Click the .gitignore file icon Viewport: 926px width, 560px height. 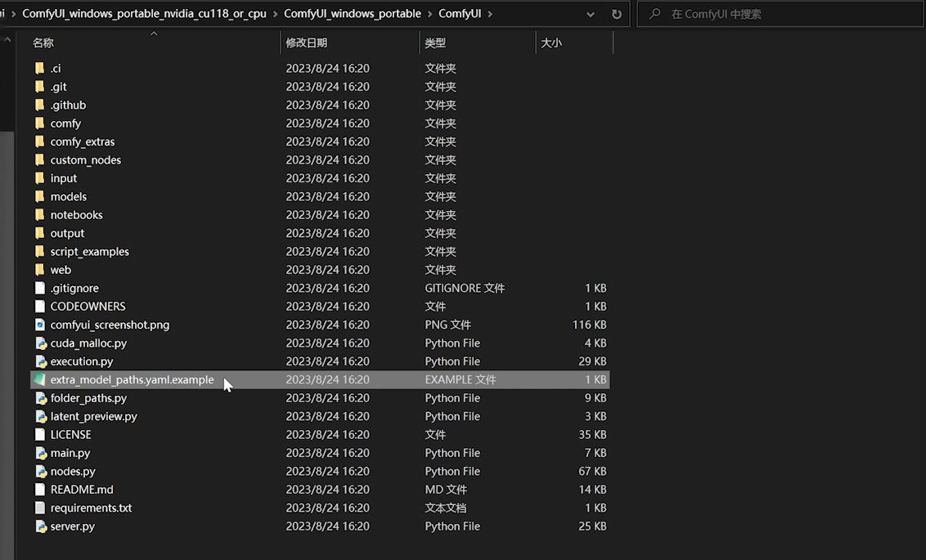pyautogui.click(x=39, y=288)
